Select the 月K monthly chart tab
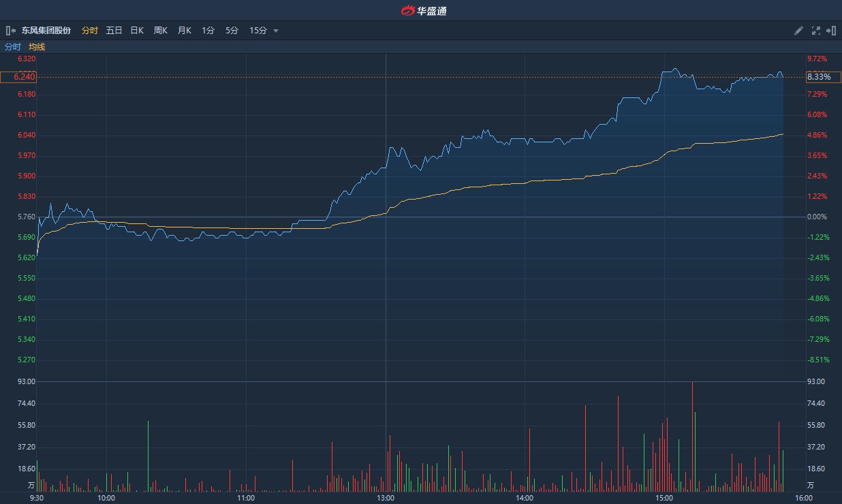Viewport: 842px width, 504px height. click(185, 31)
